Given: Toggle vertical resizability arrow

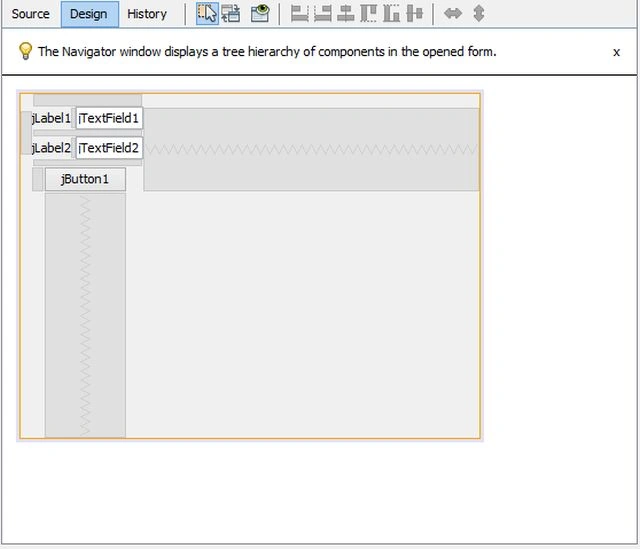Looking at the screenshot, I should click(x=478, y=13).
